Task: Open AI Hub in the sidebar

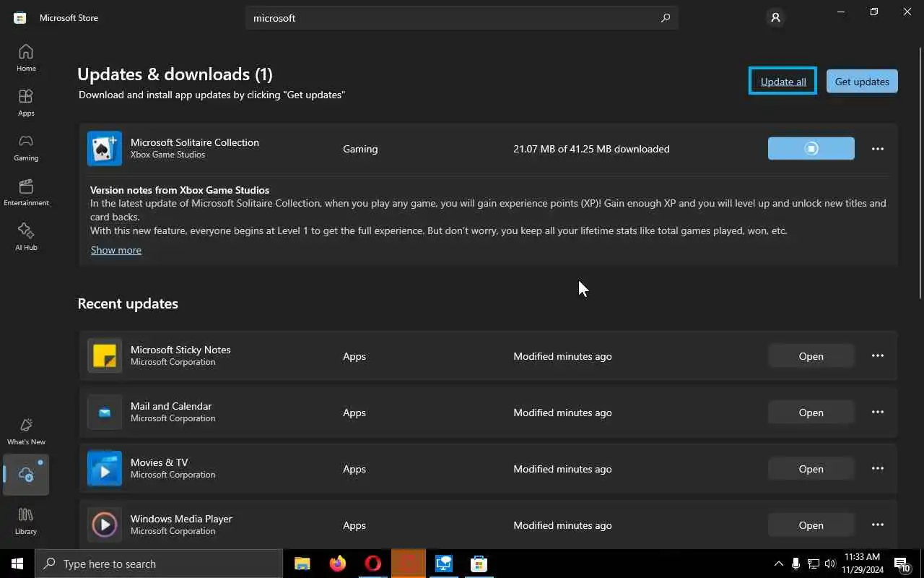Action: pyautogui.click(x=26, y=237)
